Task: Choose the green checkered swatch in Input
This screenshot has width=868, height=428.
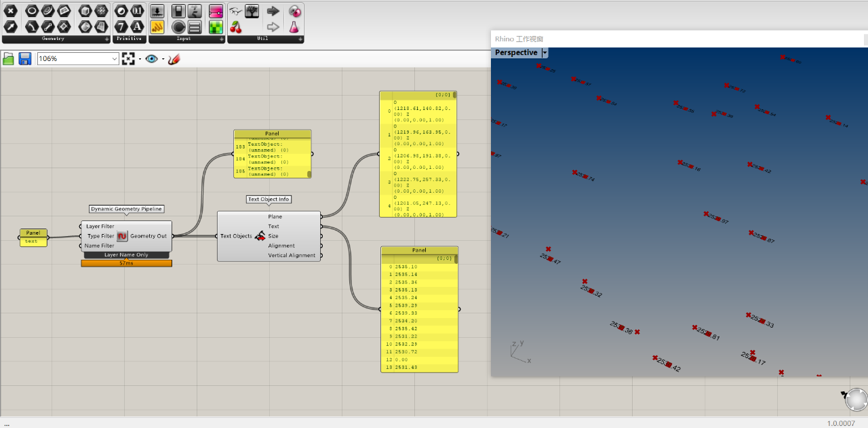Action: click(x=216, y=27)
